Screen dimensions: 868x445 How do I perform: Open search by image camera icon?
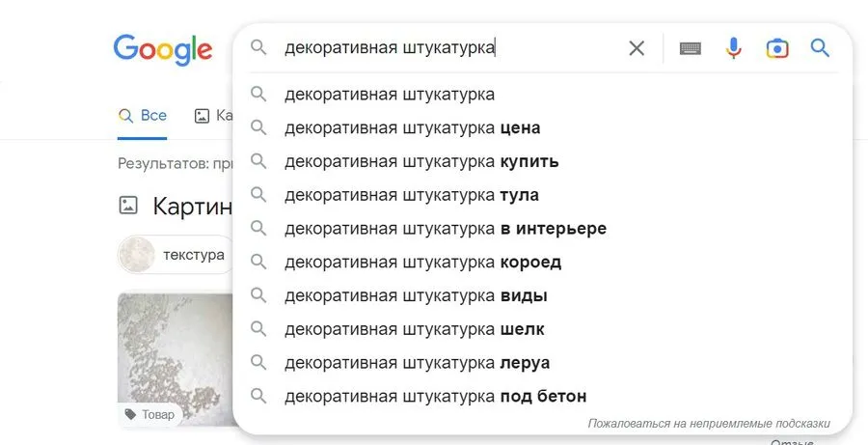click(x=777, y=48)
